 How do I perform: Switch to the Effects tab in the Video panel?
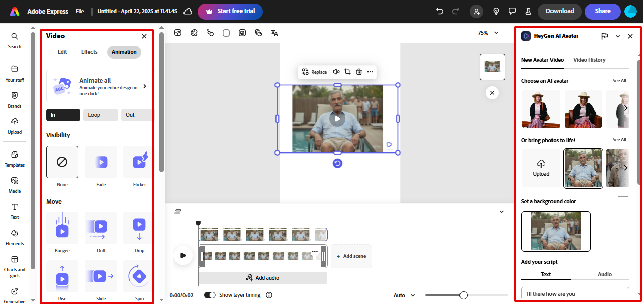tap(89, 52)
